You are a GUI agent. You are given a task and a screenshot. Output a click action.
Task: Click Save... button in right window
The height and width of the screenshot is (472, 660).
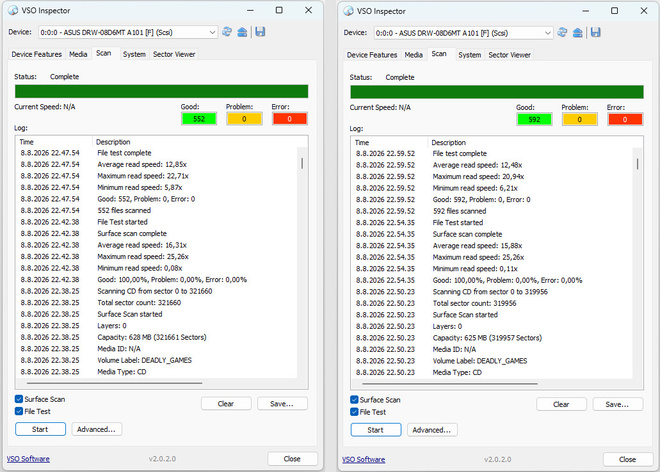(x=617, y=404)
